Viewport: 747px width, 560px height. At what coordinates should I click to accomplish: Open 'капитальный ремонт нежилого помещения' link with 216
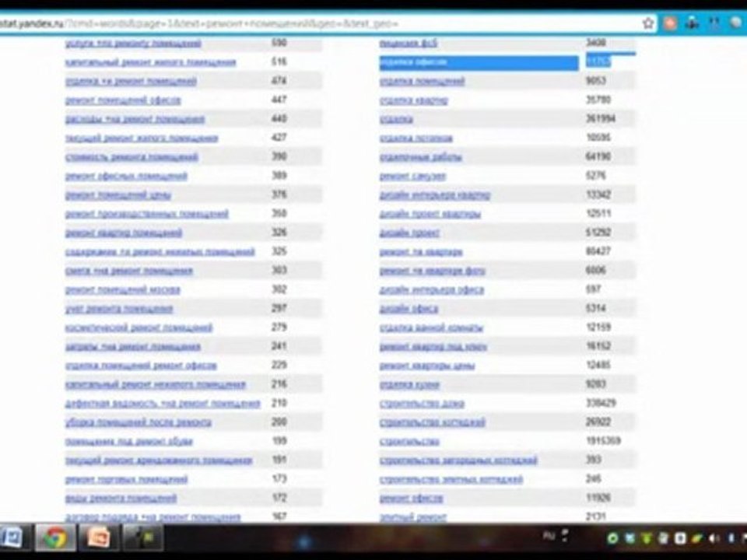(156, 385)
